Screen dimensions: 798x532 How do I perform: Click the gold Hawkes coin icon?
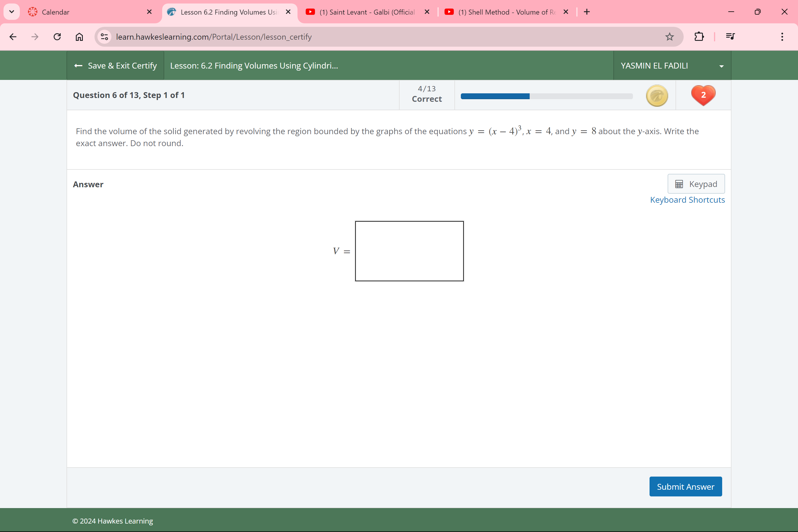tap(657, 96)
